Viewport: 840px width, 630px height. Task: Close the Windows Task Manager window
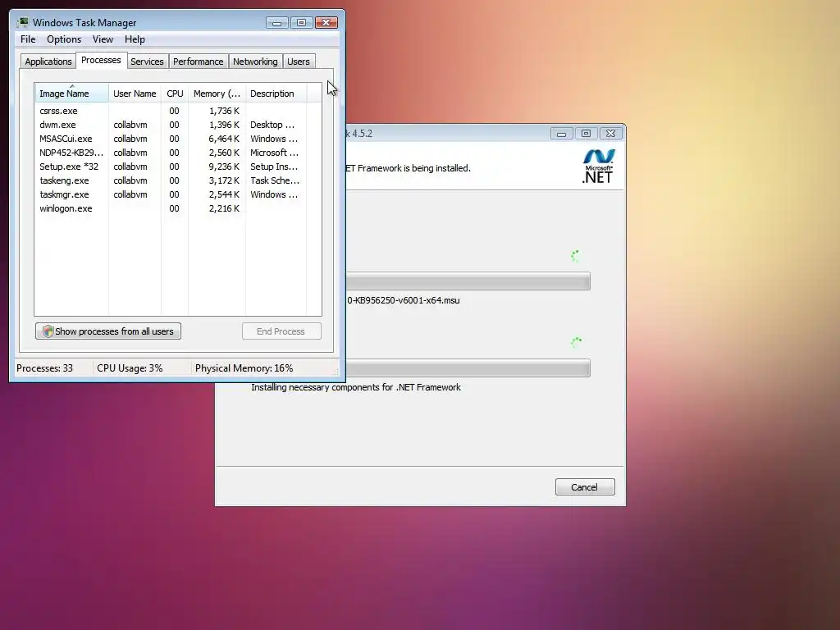coord(326,22)
